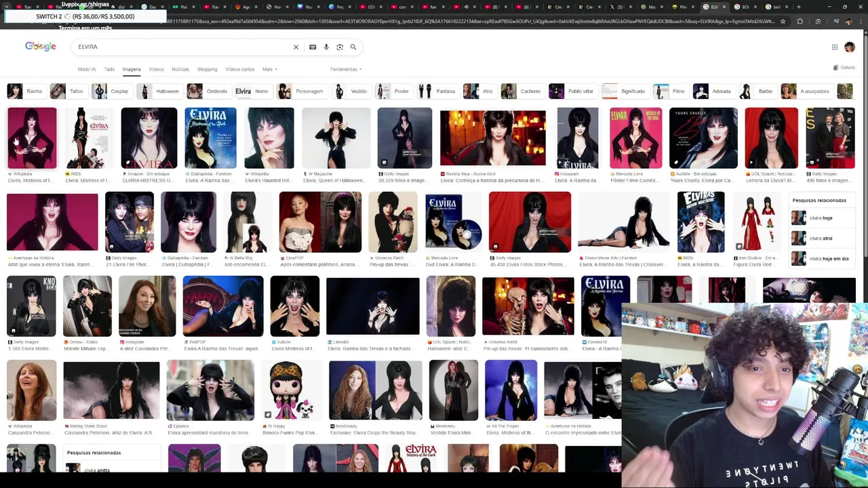The width and height of the screenshot is (868, 488).
Task: Open the Salvos saved items
Action: (844, 68)
